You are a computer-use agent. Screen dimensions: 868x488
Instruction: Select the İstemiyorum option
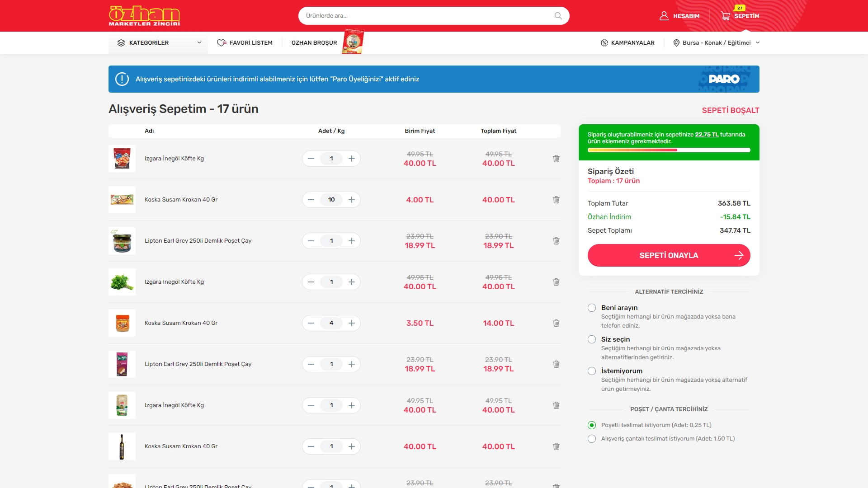[x=592, y=371]
